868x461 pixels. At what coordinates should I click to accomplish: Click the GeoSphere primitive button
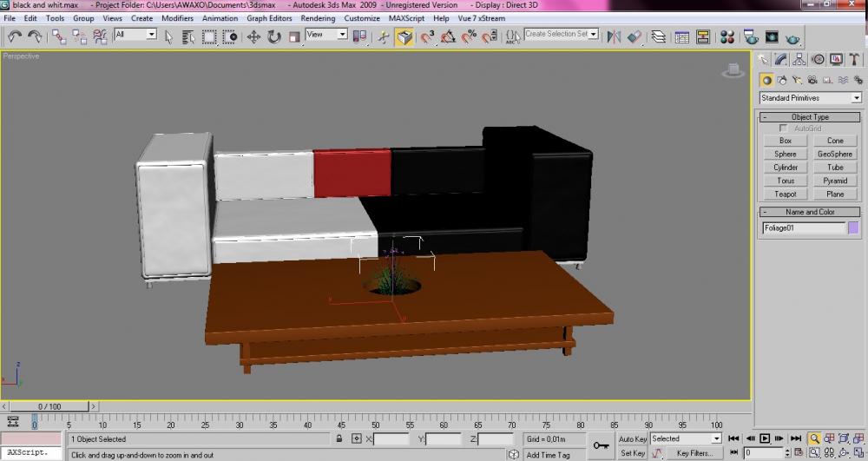pyautogui.click(x=835, y=154)
